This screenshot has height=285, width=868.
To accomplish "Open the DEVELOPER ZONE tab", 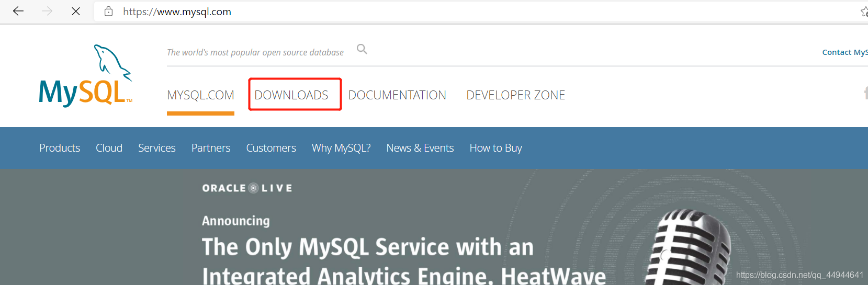I will (x=516, y=95).
